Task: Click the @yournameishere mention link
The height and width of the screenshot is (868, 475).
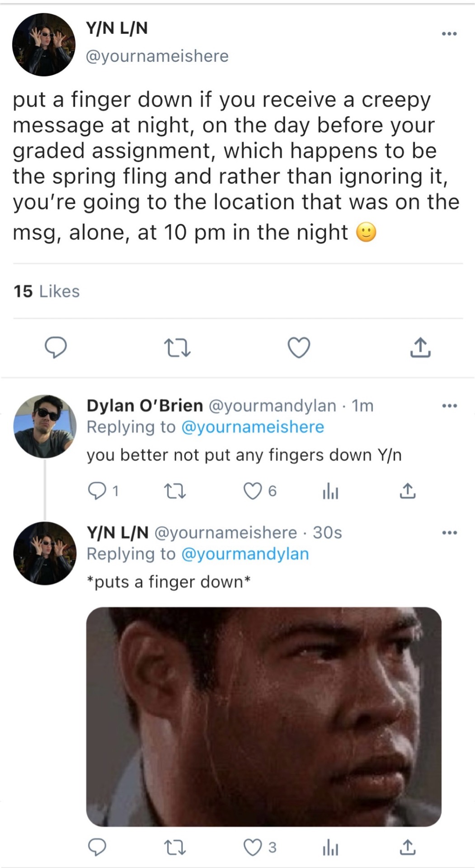Action: (253, 427)
